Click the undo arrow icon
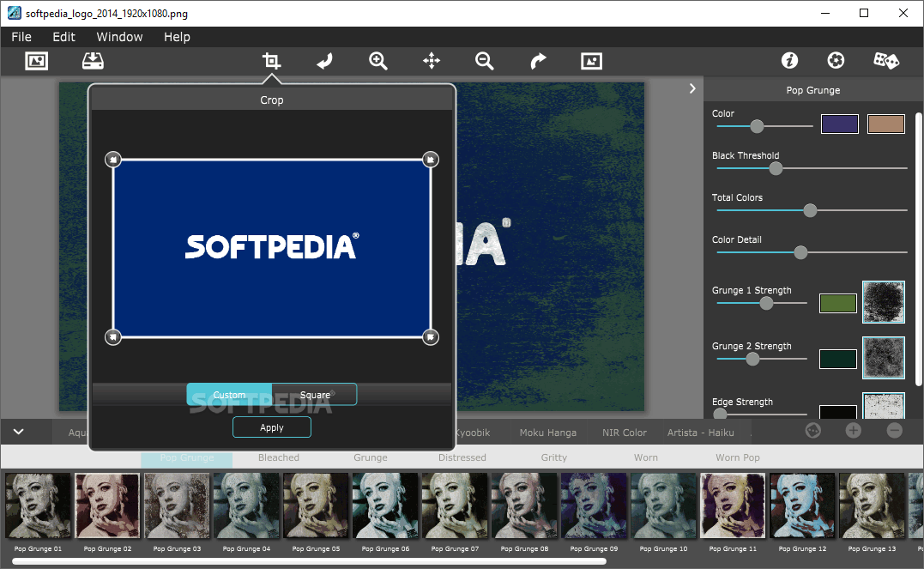 pyautogui.click(x=324, y=61)
